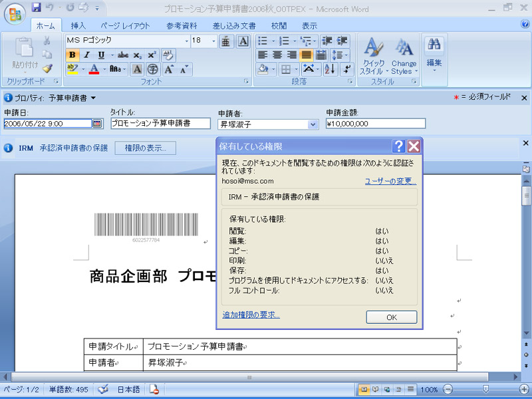This screenshot has height=399, width=532.
Task: Open the font size dropdown arrow
Action: pos(213,41)
